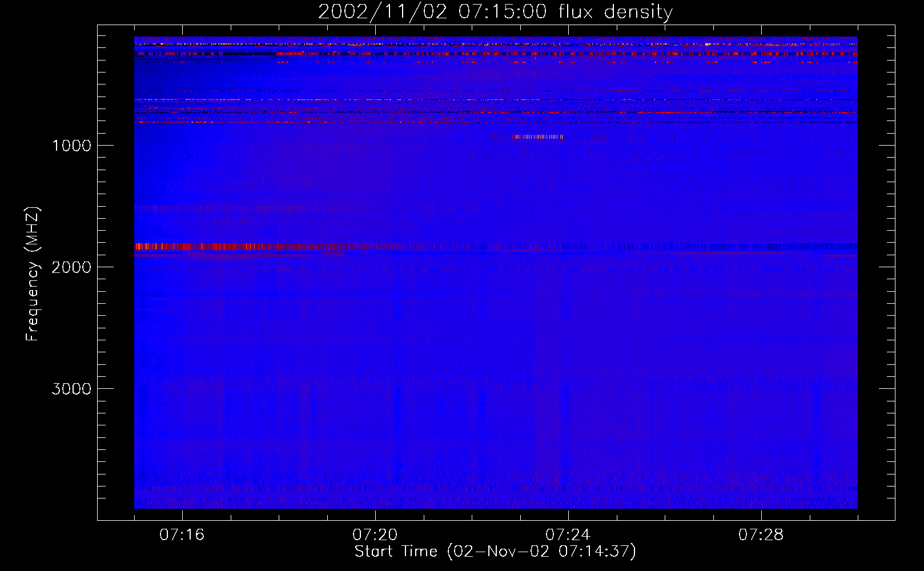
Task: Click the 07:20 time tick label
Action: click(375, 534)
